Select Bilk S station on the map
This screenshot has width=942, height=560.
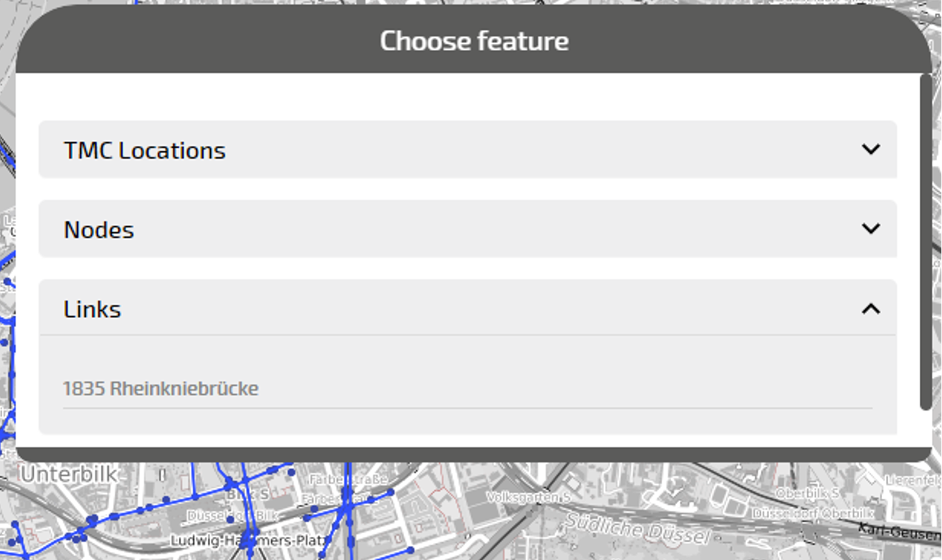248,495
